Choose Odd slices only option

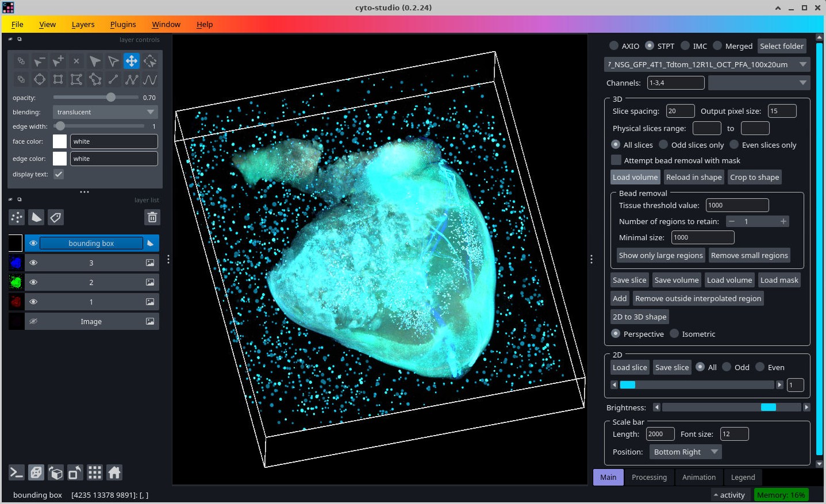(x=663, y=145)
